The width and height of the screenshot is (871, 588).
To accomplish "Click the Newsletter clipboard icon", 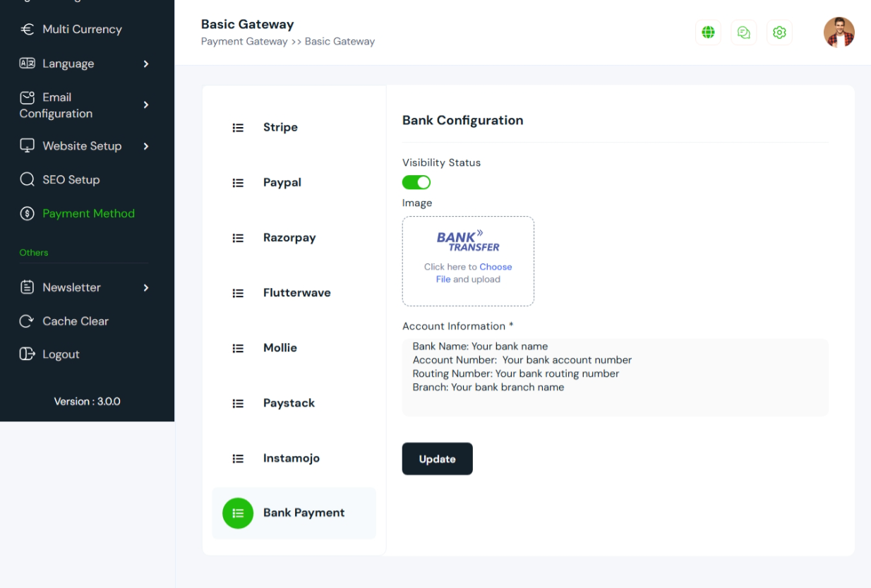I will pyautogui.click(x=27, y=287).
